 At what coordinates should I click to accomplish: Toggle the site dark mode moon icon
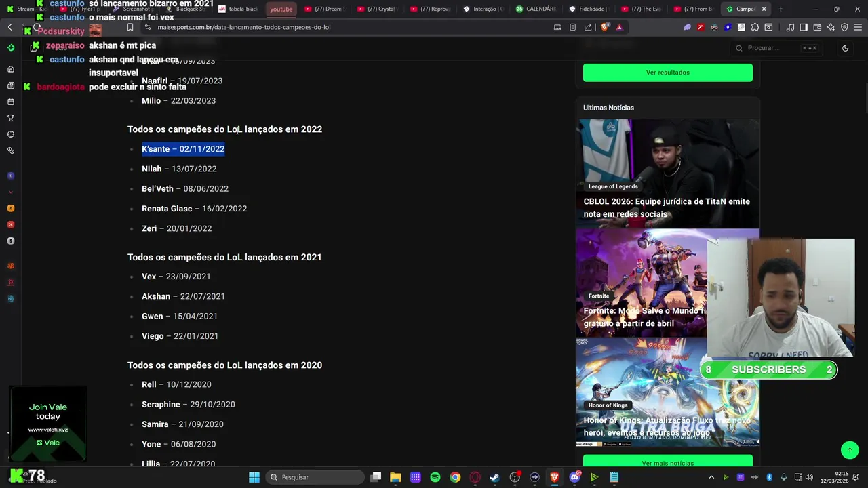pos(845,48)
